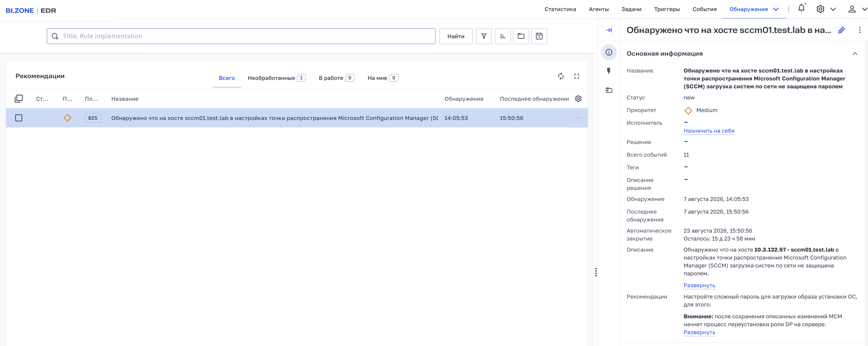This screenshot has height=346, width=868.
Task: Click Назначить на себя link
Action: pos(709,131)
